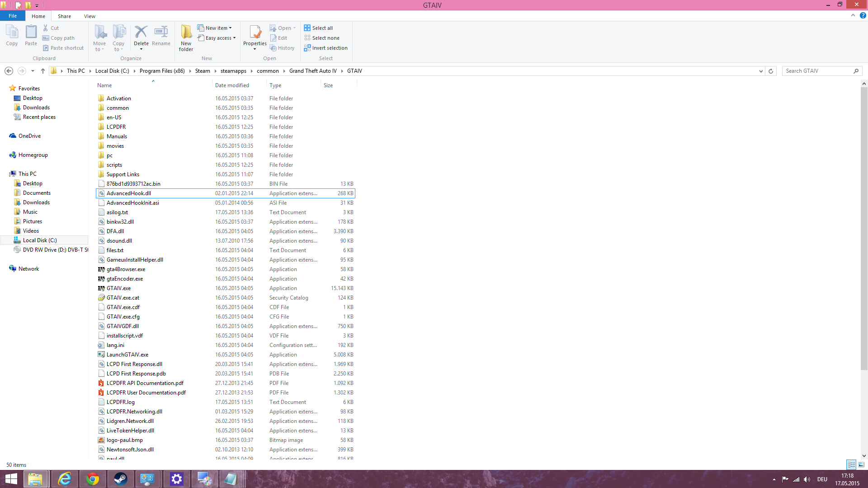Switch to large icons view

[861, 465]
